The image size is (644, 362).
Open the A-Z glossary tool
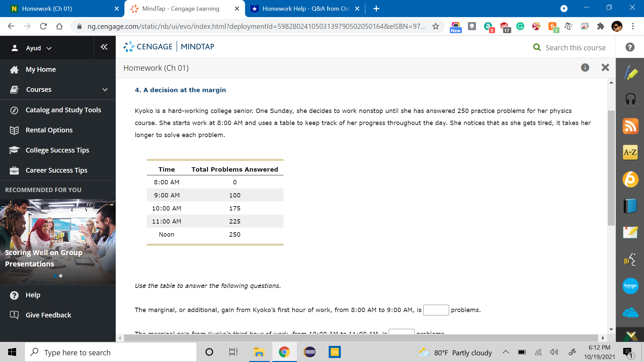630,152
